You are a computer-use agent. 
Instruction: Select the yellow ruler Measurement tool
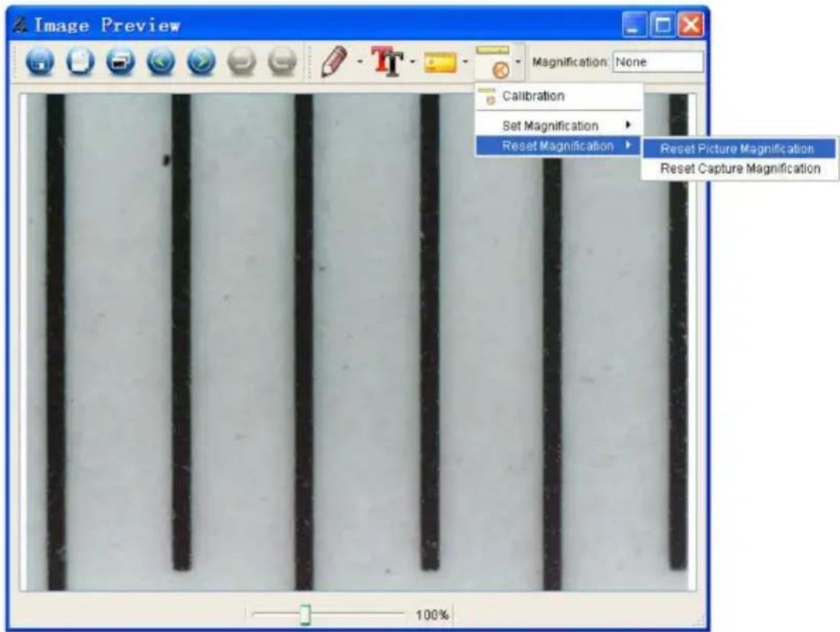[441, 62]
